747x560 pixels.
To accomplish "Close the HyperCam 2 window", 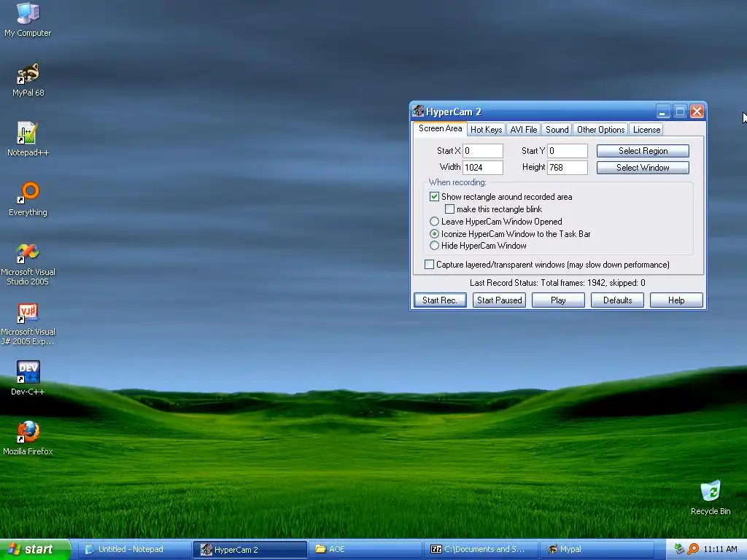I will click(x=697, y=112).
